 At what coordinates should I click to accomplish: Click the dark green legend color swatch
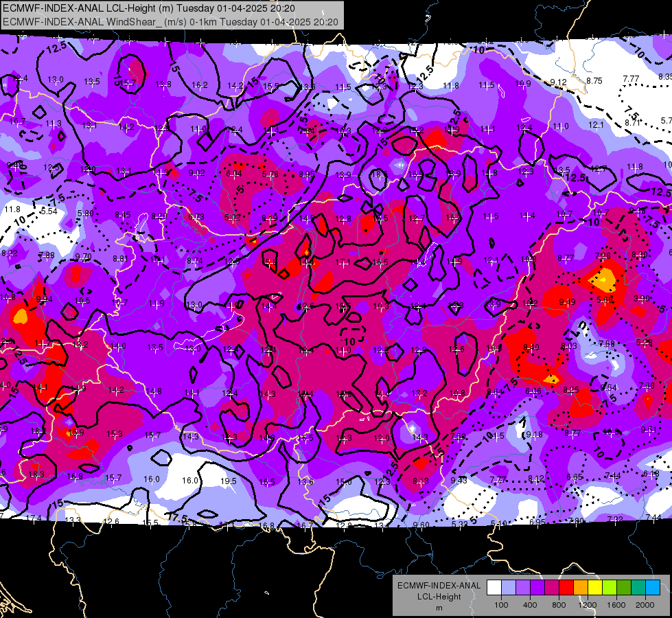click(x=624, y=588)
